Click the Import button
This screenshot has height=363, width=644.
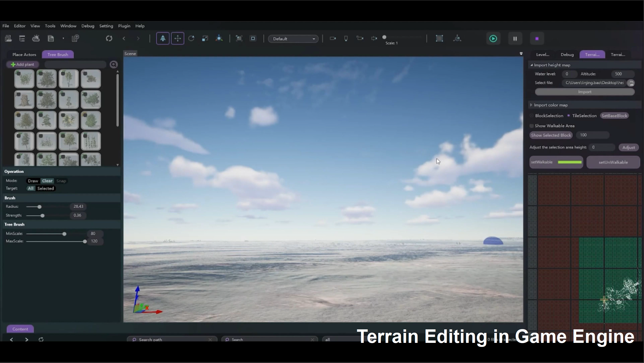584,92
